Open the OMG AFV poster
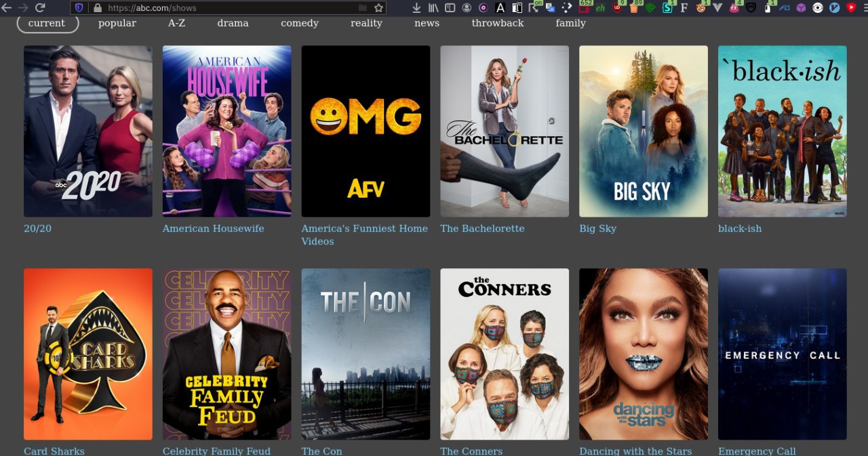Screen dimensions: 868x456 (366, 131)
